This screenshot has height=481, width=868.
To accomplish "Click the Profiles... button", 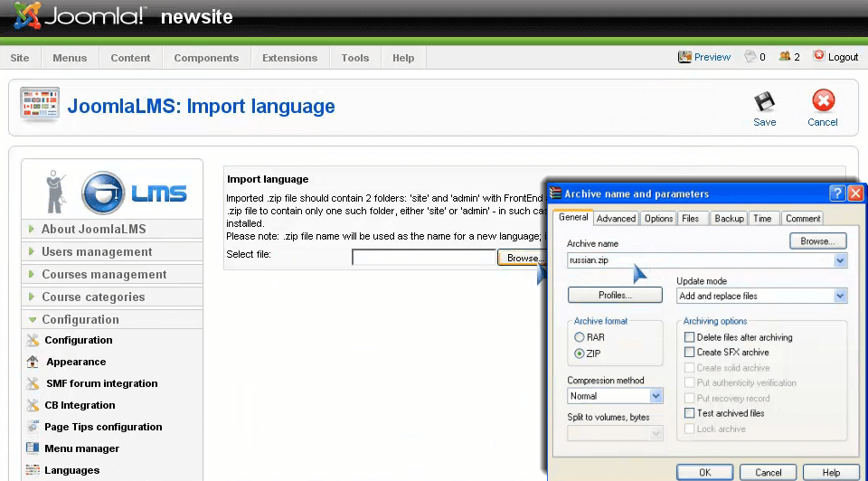I will tap(615, 295).
